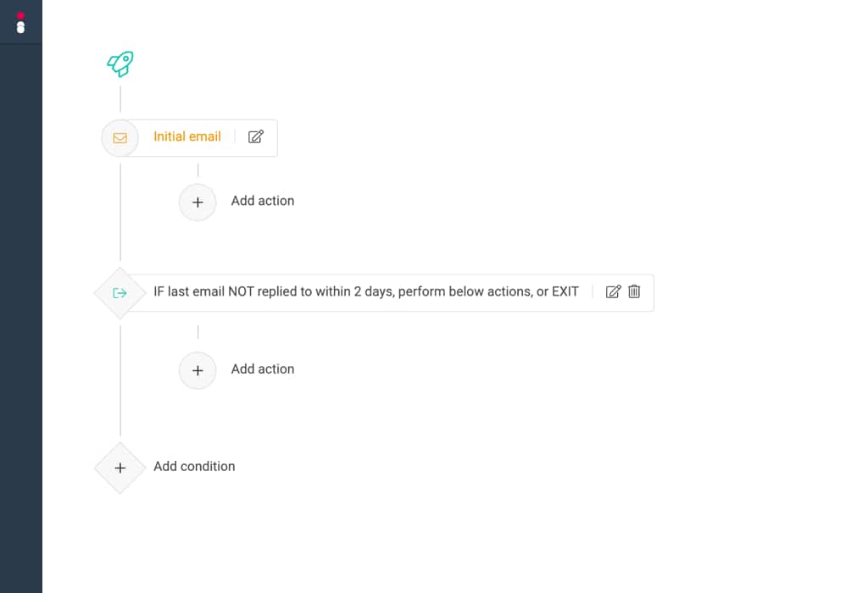
Task: Click the Add action label under Initial email
Action: 263,201
